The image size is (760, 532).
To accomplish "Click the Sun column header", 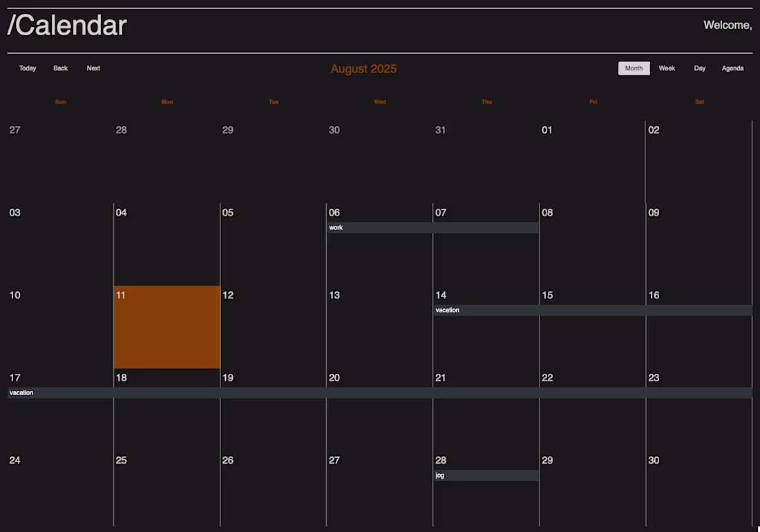I will (60, 102).
